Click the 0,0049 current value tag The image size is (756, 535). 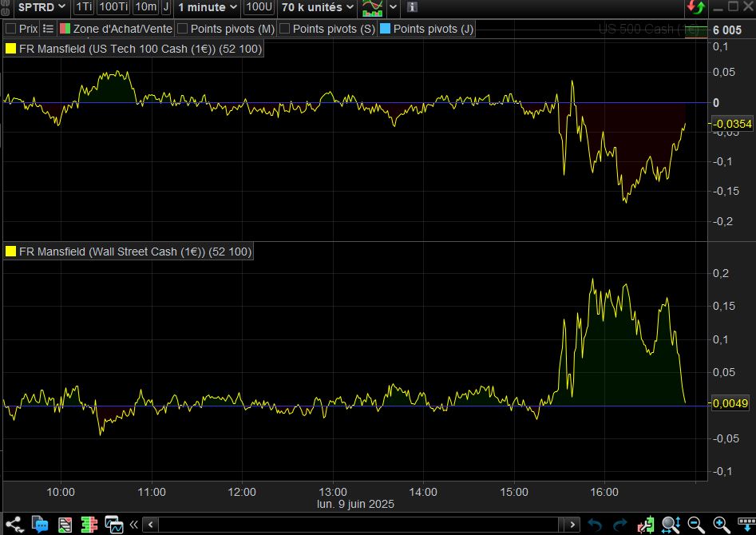(730, 402)
